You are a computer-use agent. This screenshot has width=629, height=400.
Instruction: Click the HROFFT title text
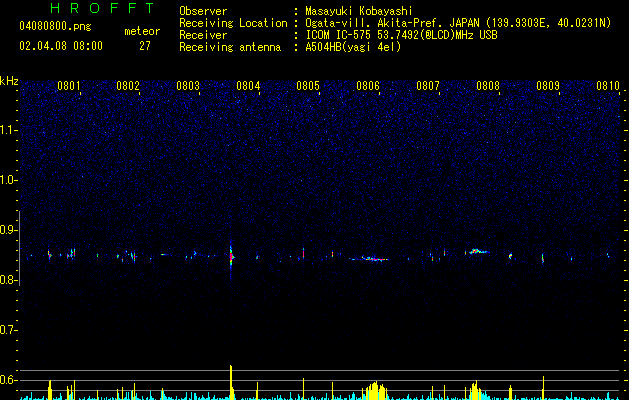tap(103, 8)
